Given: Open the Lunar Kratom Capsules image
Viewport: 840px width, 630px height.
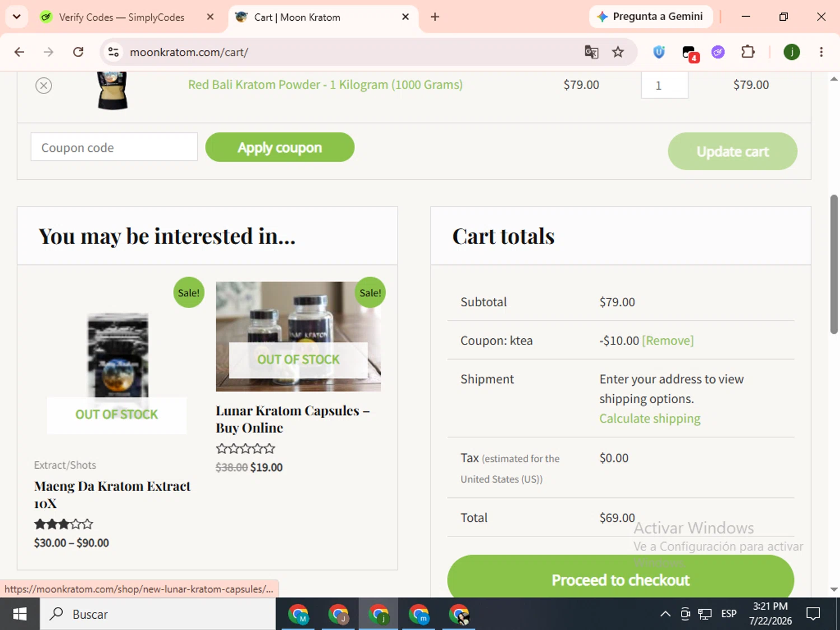Looking at the screenshot, I should coord(298,337).
